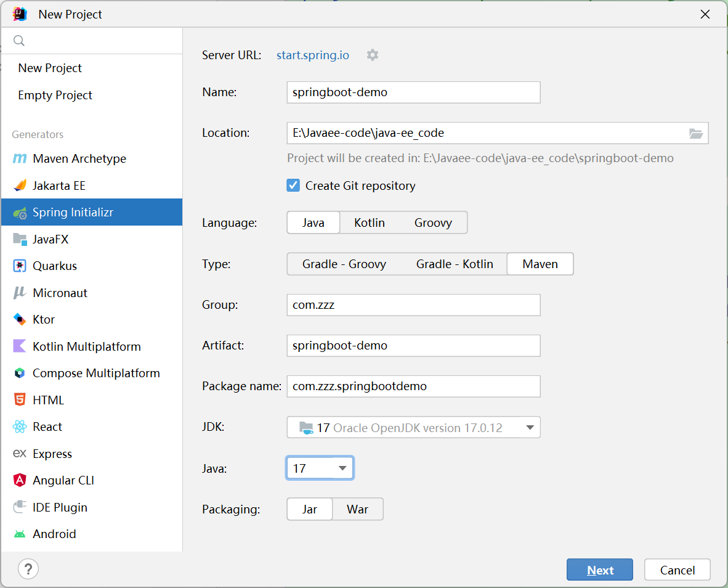The height and width of the screenshot is (588, 728).
Task: Click the Express ex icon
Action: coord(20,453)
